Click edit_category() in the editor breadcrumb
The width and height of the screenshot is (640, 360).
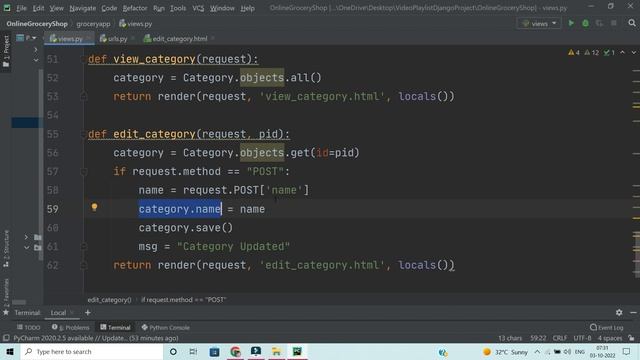coord(109,300)
